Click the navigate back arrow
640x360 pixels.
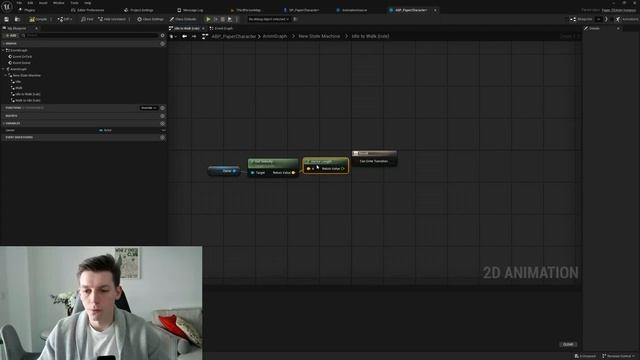point(184,36)
